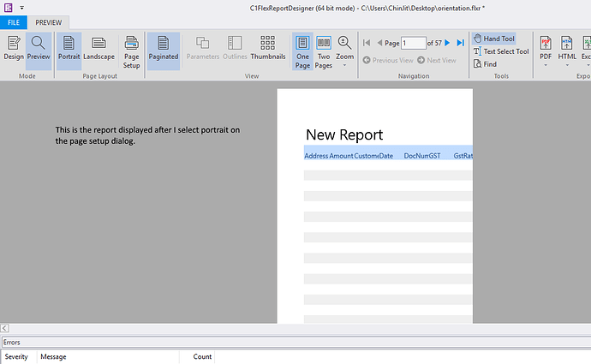This screenshot has height=364, width=591.
Task: Click the application icon in title bar
Action: pyautogui.click(x=9, y=8)
